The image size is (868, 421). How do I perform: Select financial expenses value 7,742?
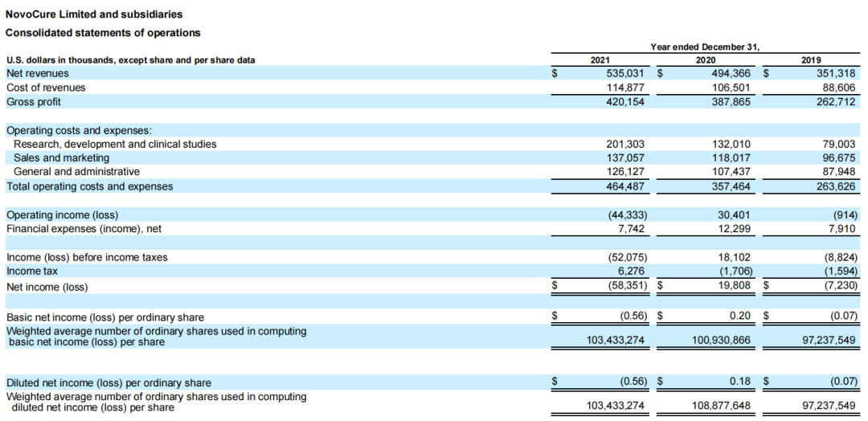631,228
